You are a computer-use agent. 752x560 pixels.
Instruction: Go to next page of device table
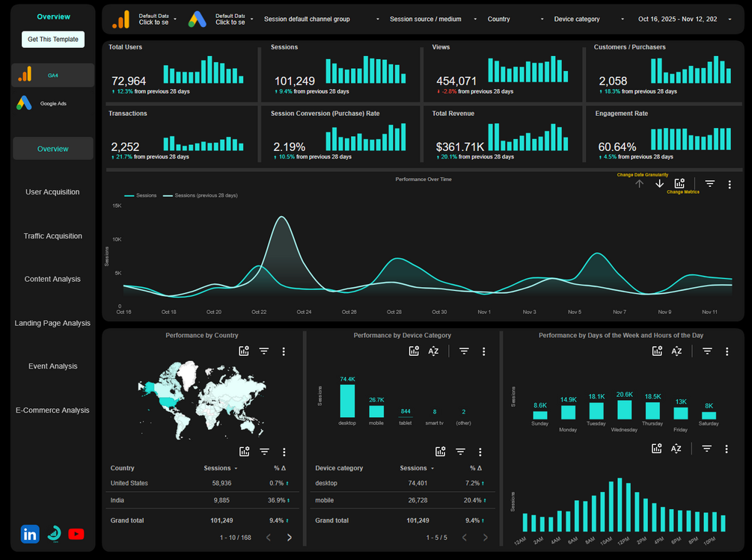pyautogui.click(x=486, y=538)
